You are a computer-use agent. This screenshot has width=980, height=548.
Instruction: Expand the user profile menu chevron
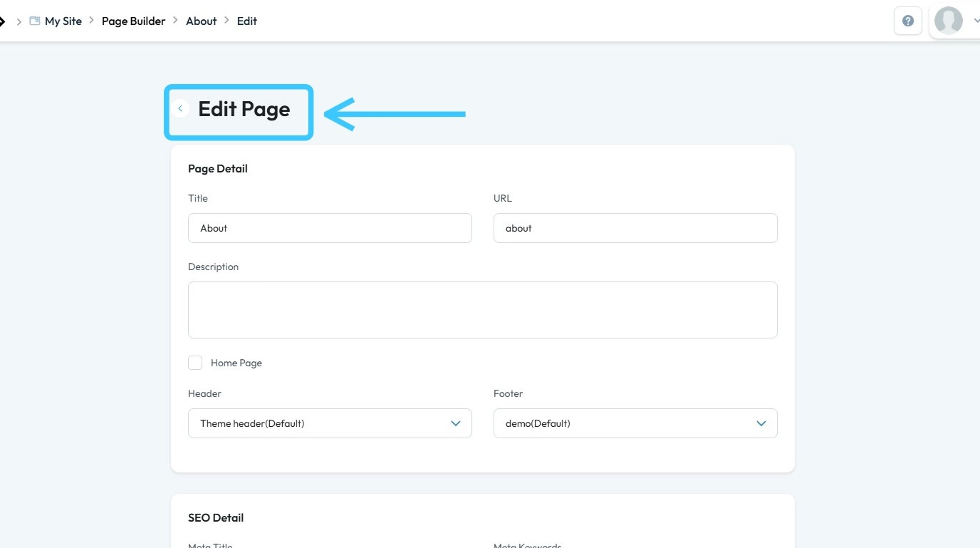click(976, 21)
